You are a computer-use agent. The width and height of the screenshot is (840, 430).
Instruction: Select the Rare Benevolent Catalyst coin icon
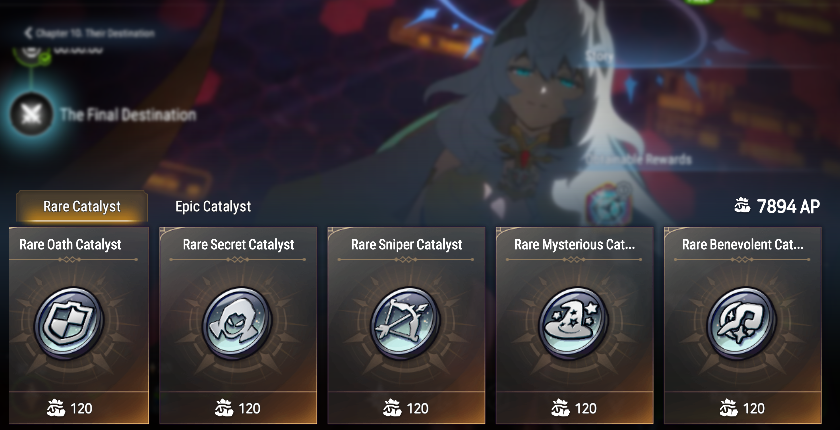click(742, 323)
